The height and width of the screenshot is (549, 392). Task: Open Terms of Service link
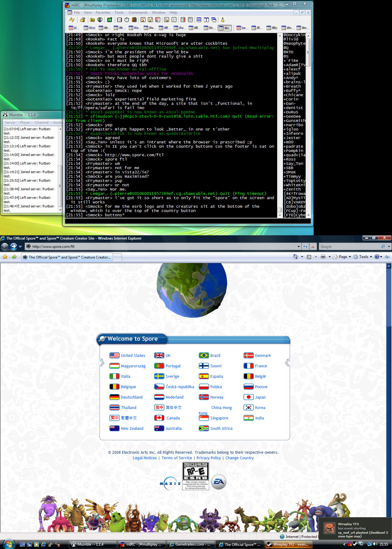pyautogui.click(x=177, y=458)
